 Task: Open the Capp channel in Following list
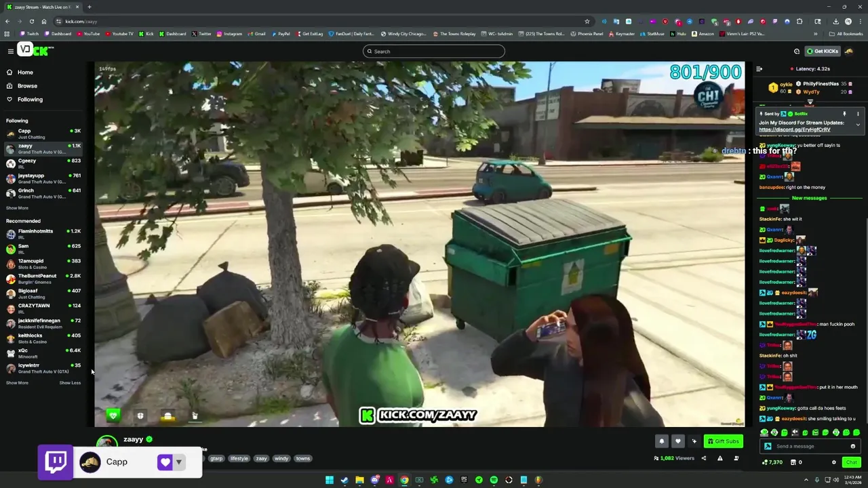pyautogui.click(x=43, y=134)
